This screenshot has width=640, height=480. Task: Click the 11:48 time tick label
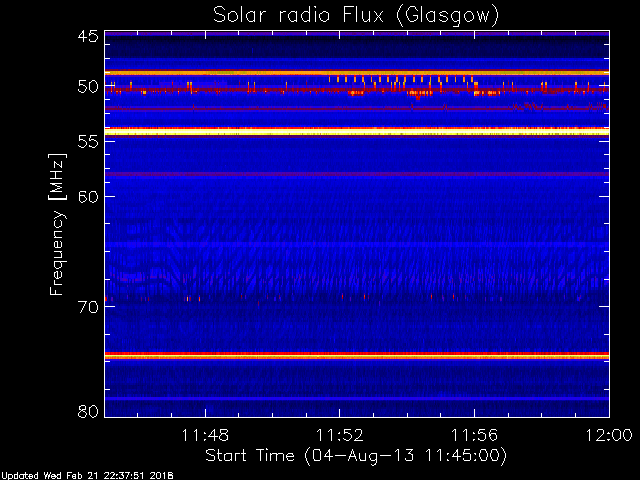coord(205,435)
